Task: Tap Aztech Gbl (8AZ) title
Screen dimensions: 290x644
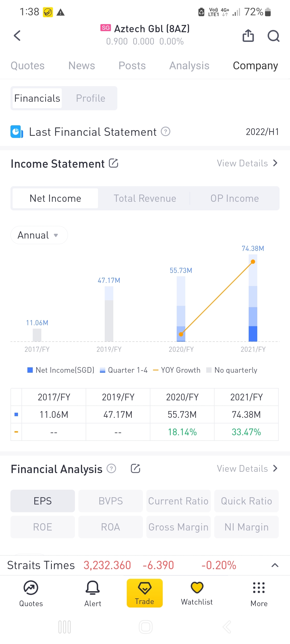Action: pyautogui.click(x=152, y=28)
